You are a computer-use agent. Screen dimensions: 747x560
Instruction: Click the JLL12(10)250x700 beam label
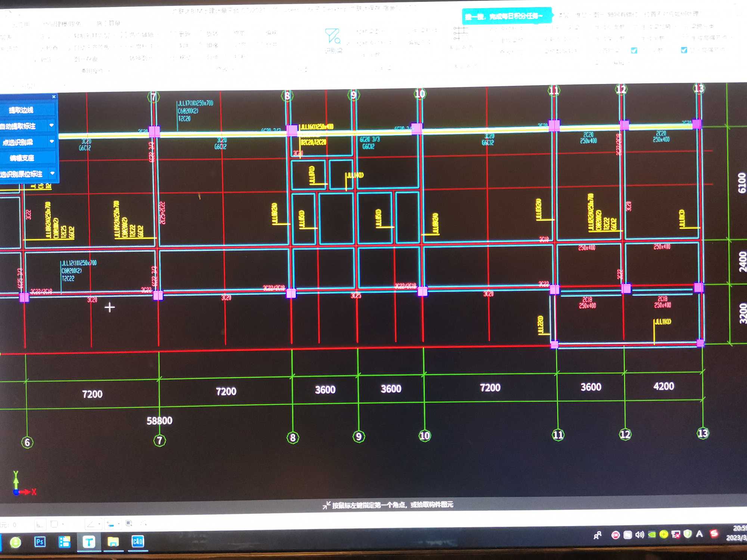tap(79, 263)
